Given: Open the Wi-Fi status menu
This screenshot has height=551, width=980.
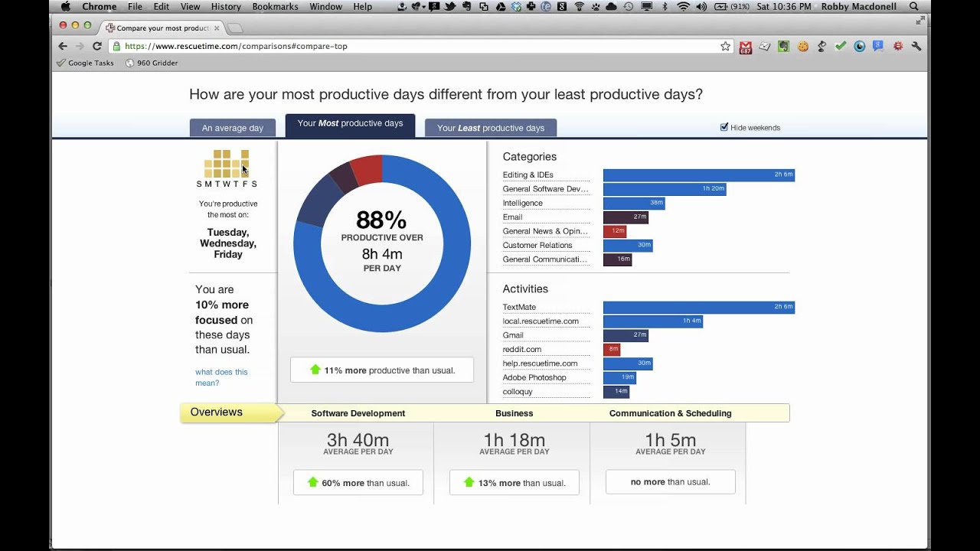Looking at the screenshot, I should pyautogui.click(x=683, y=6).
